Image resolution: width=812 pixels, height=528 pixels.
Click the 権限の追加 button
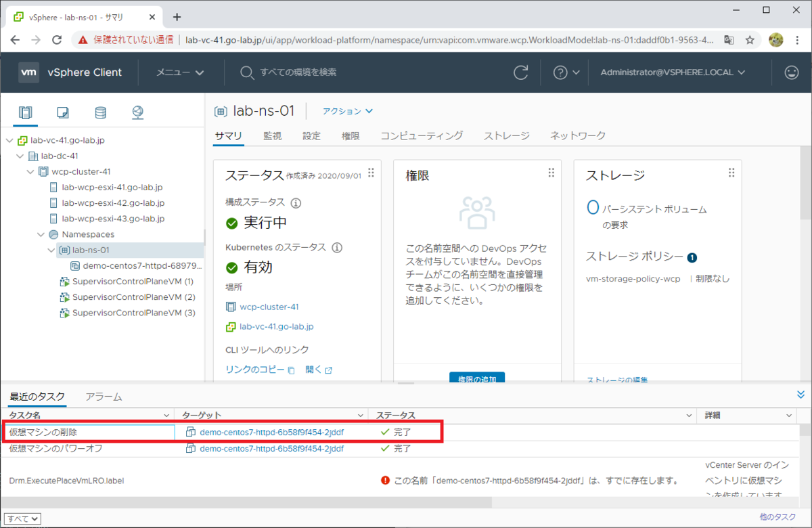pyautogui.click(x=477, y=378)
